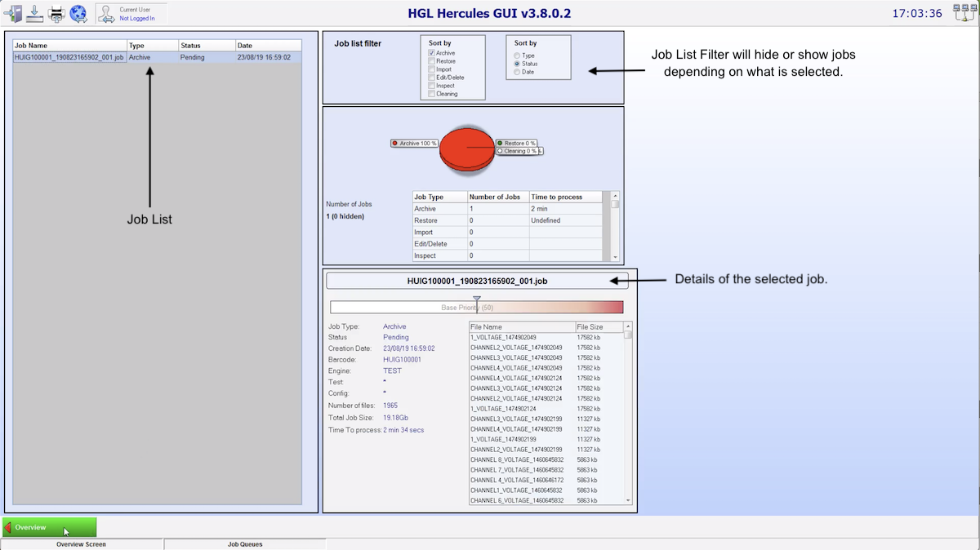Viewport: 980px width, 550px height.
Task: Enable the Edit/Delete filter checkbox
Action: coord(432,78)
